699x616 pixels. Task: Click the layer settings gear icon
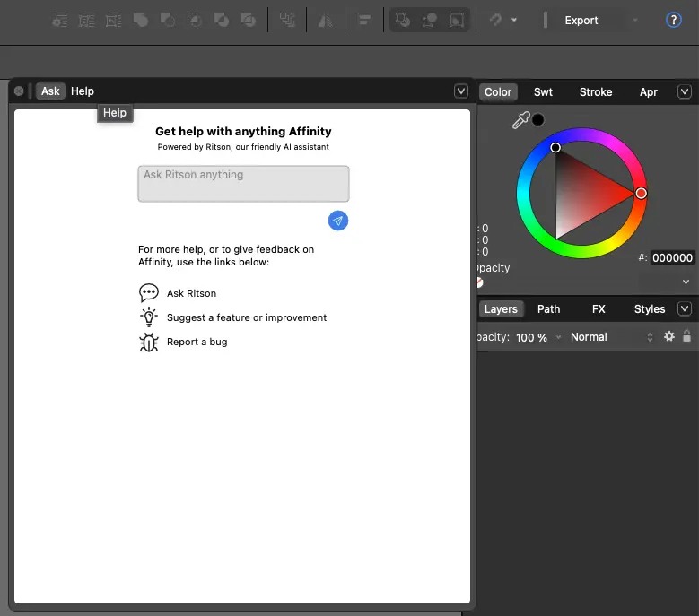(668, 337)
